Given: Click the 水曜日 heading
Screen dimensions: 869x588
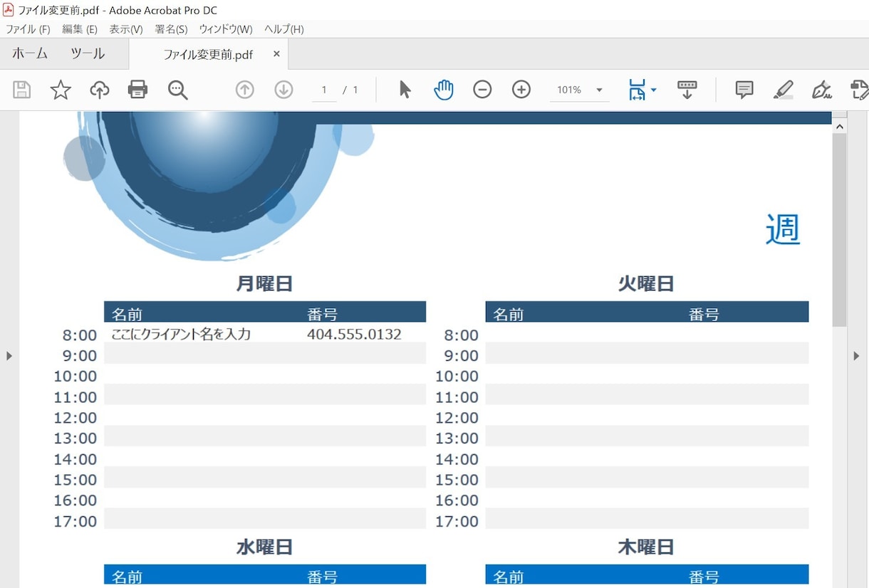Looking at the screenshot, I should [x=264, y=547].
